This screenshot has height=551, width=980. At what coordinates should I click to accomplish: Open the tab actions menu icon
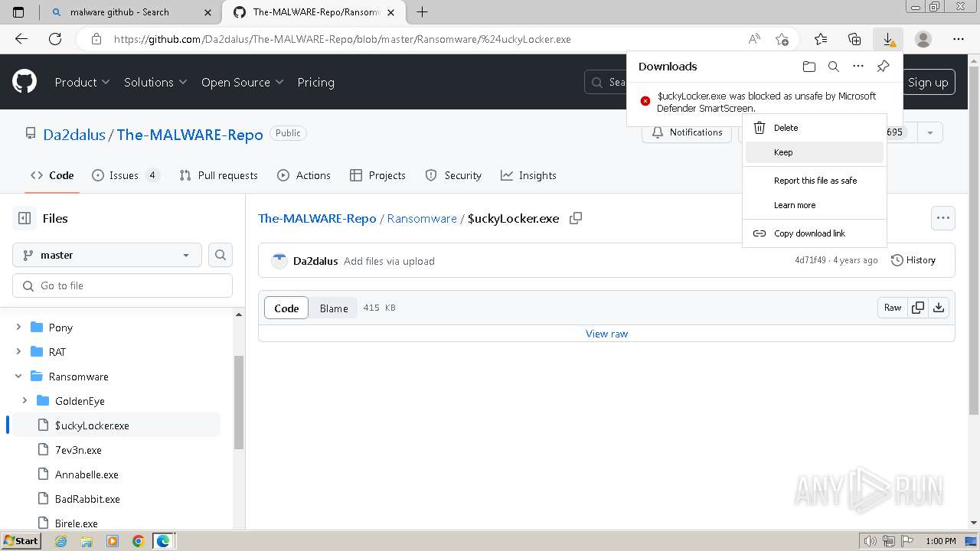click(19, 11)
